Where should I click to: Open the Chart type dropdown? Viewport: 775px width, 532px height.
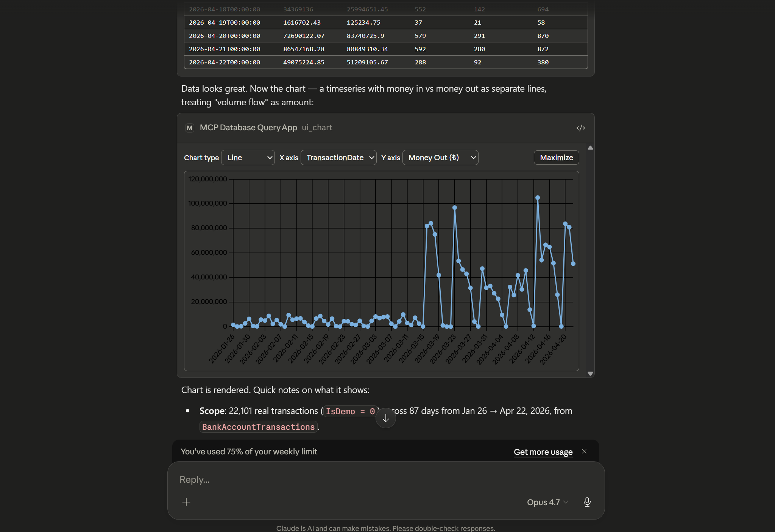pos(248,158)
